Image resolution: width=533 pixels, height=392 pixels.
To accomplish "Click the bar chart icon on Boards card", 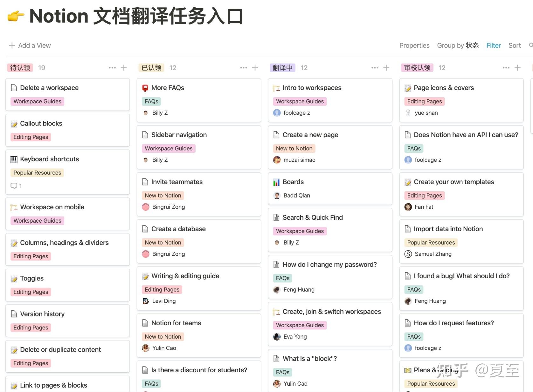I will (276, 182).
